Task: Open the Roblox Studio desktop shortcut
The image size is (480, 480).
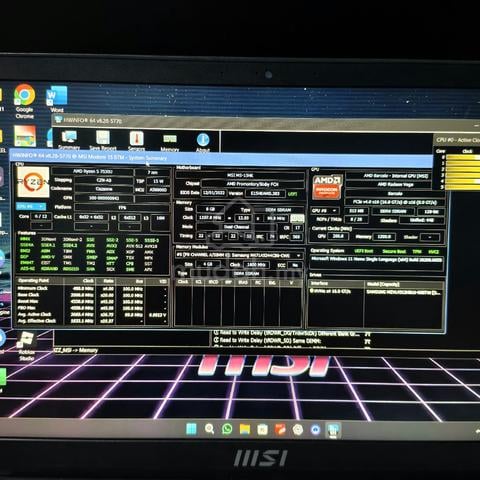Action: [26, 346]
